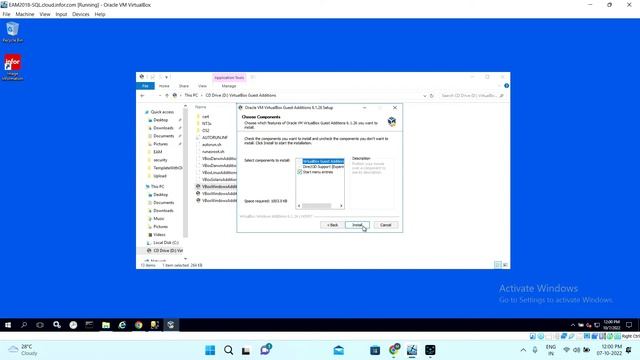Toggle the VirtualBox Guest Additions component checkbox
The image size is (640, 360).
tap(300, 162)
